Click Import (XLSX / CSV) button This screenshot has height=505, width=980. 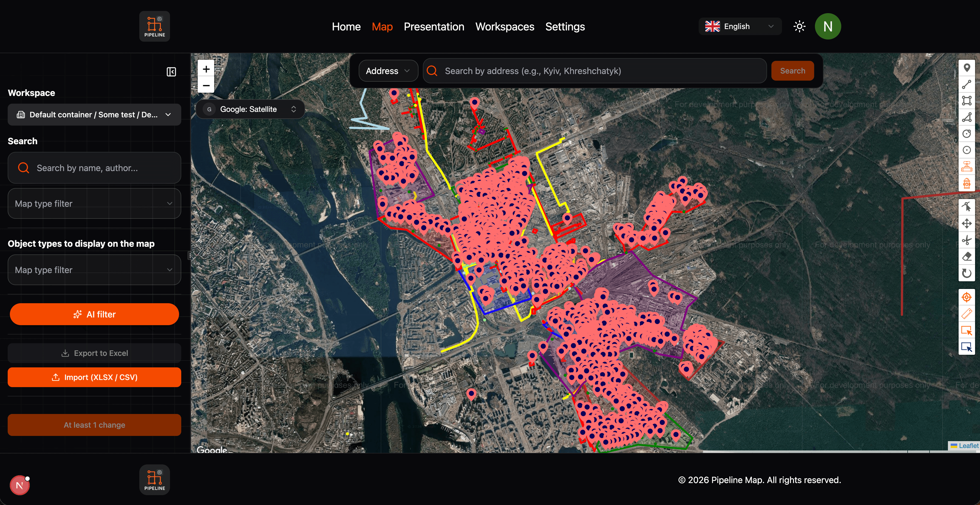click(x=94, y=377)
